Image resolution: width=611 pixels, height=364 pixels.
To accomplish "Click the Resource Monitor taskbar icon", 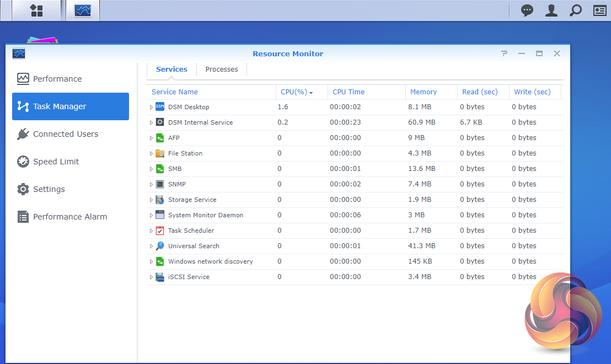I will pos(83,10).
